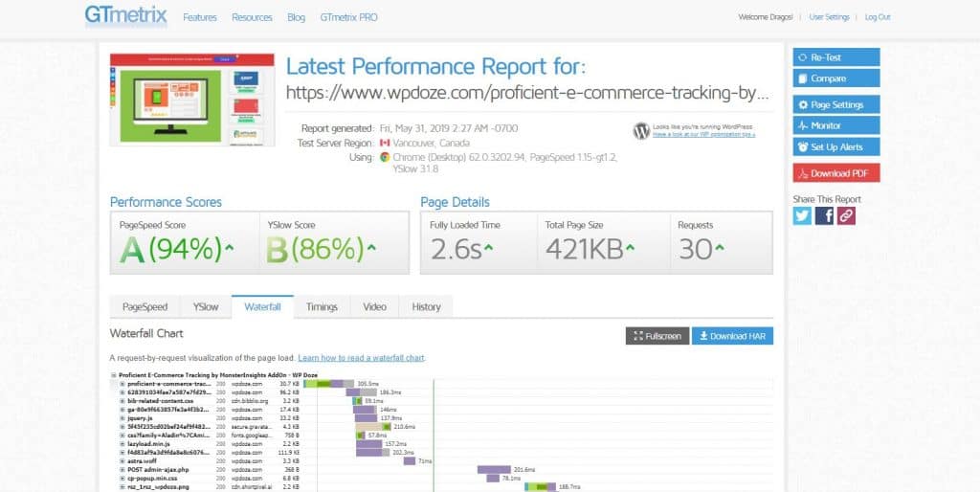Open the waterfall in Fullscreen
The width and height of the screenshot is (980, 492).
point(657,336)
